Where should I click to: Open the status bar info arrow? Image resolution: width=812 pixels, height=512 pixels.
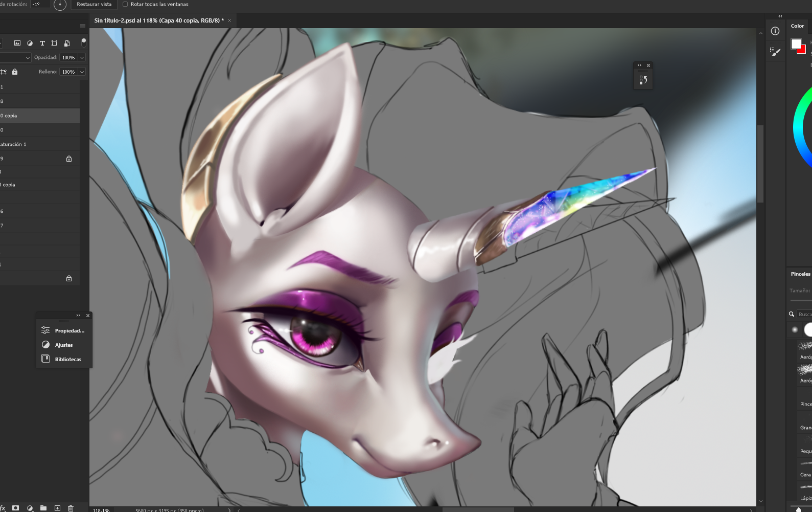(229, 510)
